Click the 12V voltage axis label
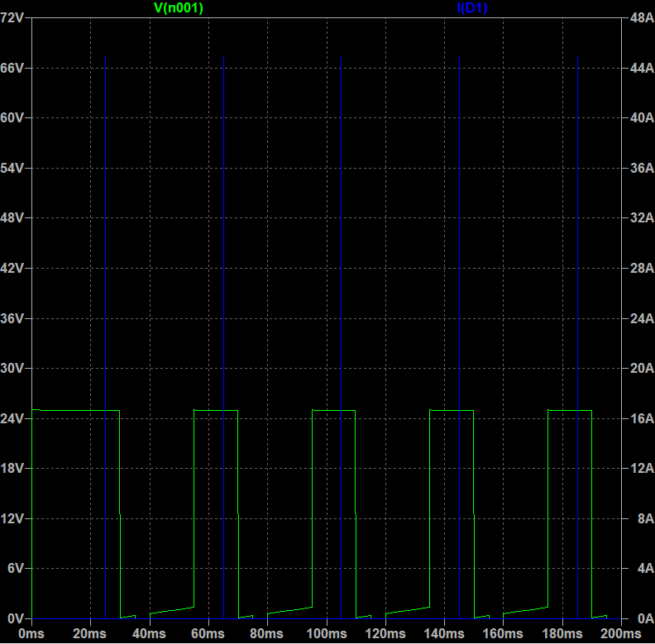This screenshot has height=644, width=655. pos(12,518)
